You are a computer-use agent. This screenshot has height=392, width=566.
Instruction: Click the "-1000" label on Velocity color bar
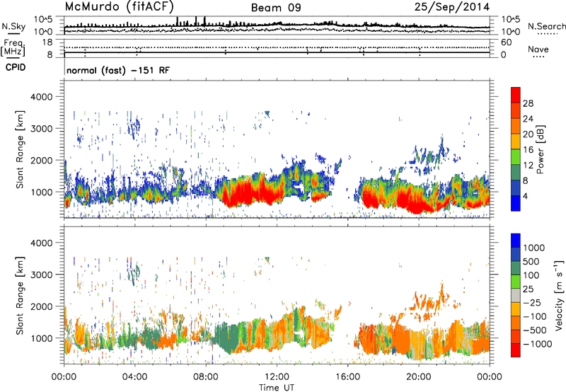click(x=538, y=344)
